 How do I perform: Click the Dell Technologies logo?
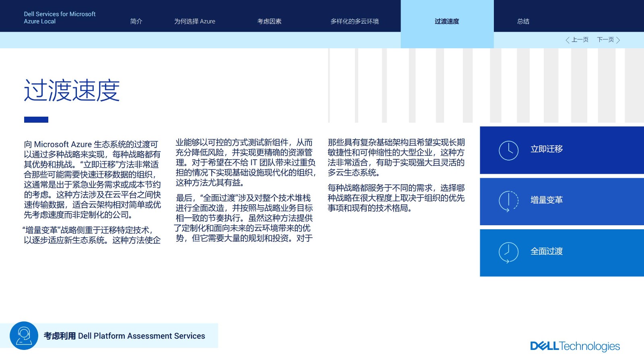[x=575, y=346]
